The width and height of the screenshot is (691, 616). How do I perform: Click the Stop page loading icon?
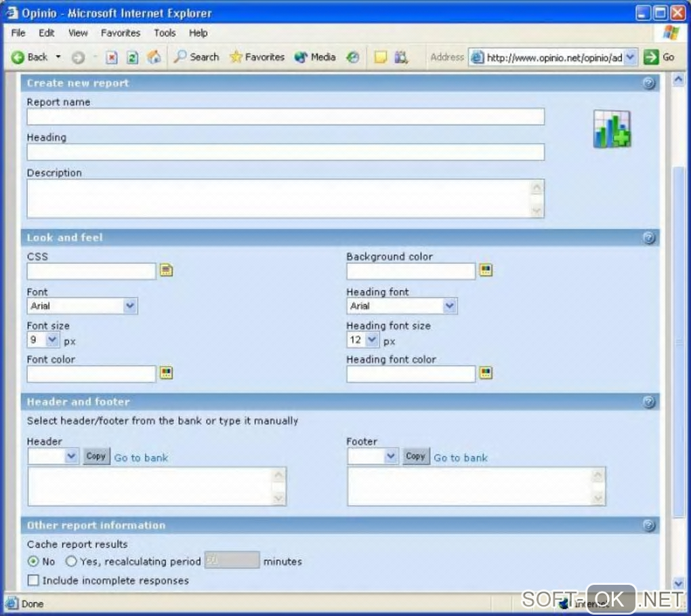click(x=112, y=58)
